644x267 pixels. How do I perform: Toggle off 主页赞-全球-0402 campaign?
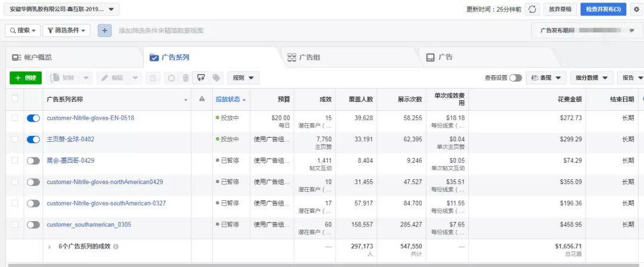tap(33, 139)
